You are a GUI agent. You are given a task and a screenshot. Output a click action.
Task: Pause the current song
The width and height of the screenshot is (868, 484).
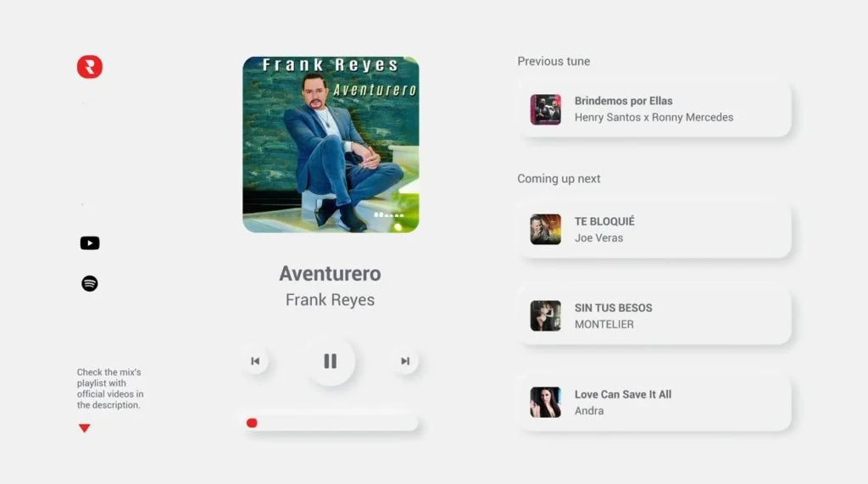click(x=331, y=361)
